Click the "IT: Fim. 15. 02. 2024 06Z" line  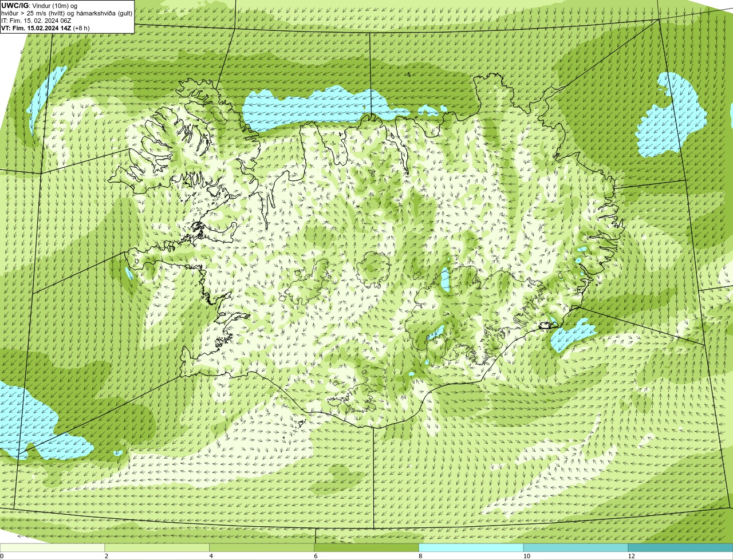[x=37, y=20]
